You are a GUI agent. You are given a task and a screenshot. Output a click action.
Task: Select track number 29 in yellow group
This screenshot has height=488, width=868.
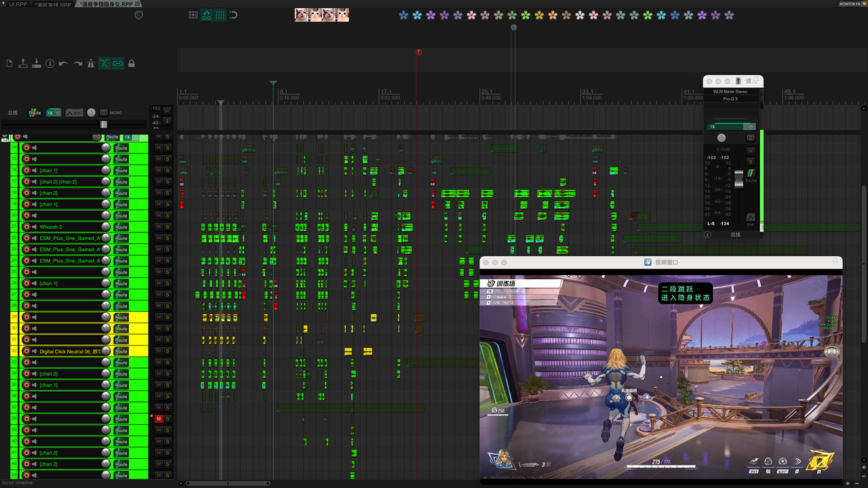(14, 317)
